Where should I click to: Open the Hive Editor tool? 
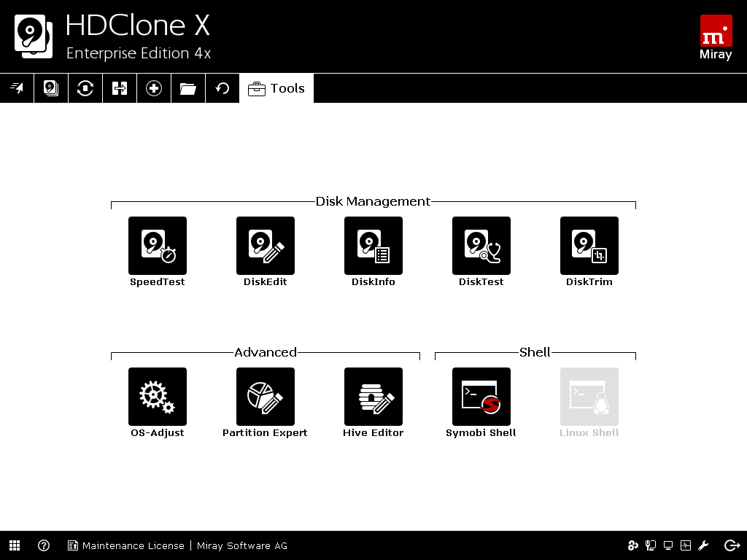[x=373, y=397]
